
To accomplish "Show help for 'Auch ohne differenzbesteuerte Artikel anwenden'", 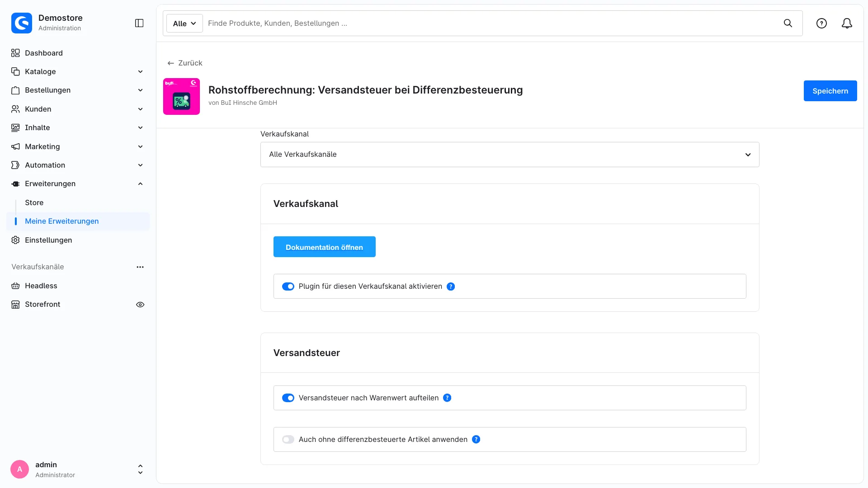I will pos(476,439).
